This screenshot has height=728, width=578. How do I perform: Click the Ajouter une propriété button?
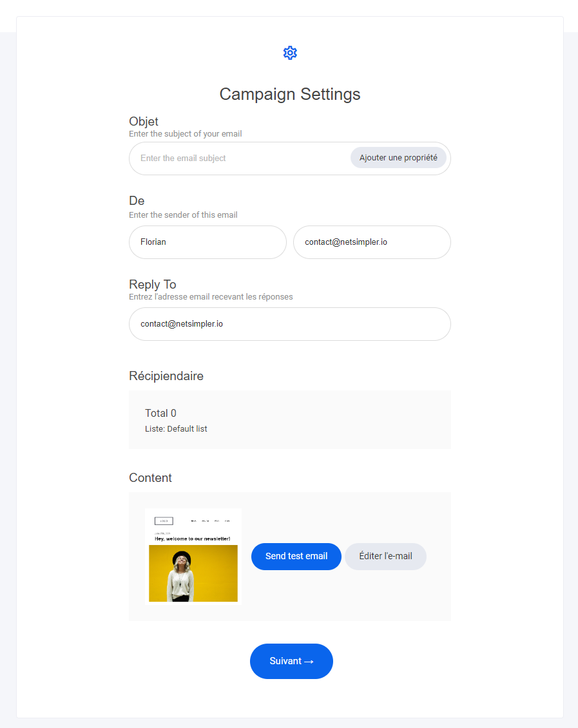pos(398,158)
